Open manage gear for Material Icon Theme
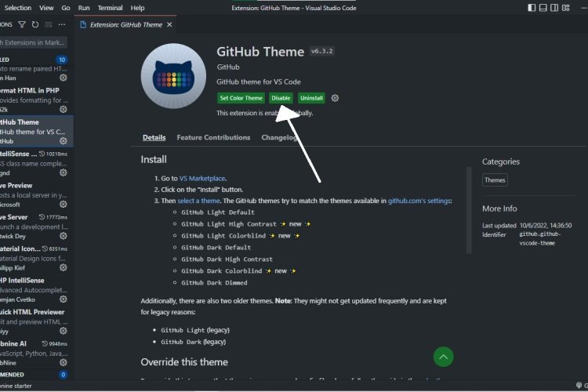 tap(64, 267)
